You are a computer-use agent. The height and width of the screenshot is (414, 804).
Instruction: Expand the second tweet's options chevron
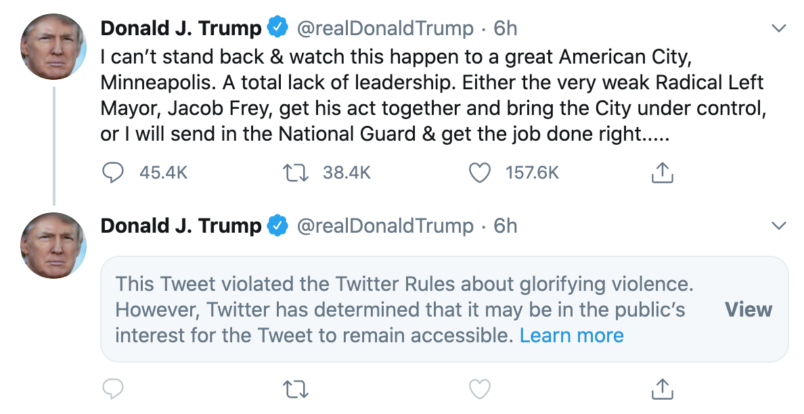[779, 225]
